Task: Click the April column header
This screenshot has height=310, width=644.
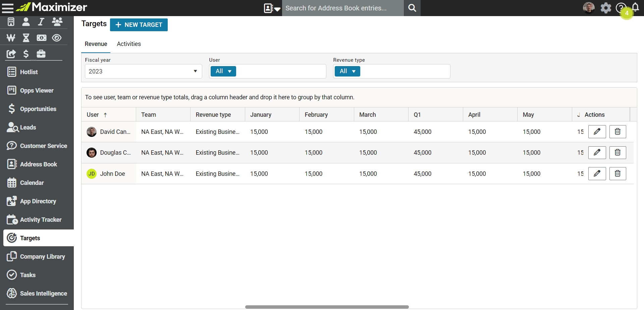Action: click(490, 114)
